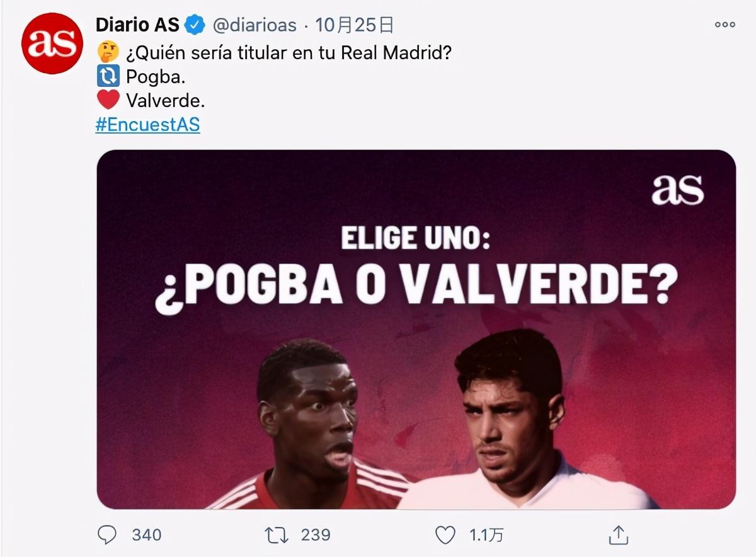This screenshot has height=557, width=756.
Task: Open the Diario AS profile avatar
Action: [x=53, y=43]
